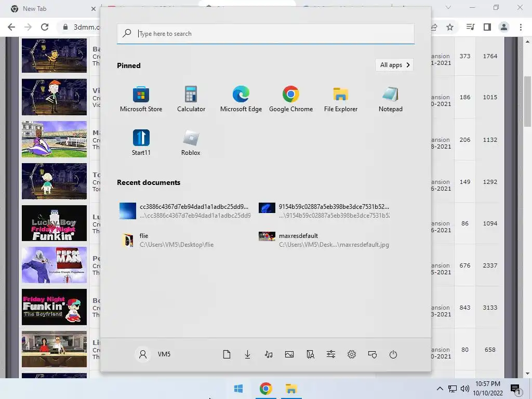Viewport: 532px width, 399px height.
Task: Click the table cell showing 843
Action: tap(465, 308)
